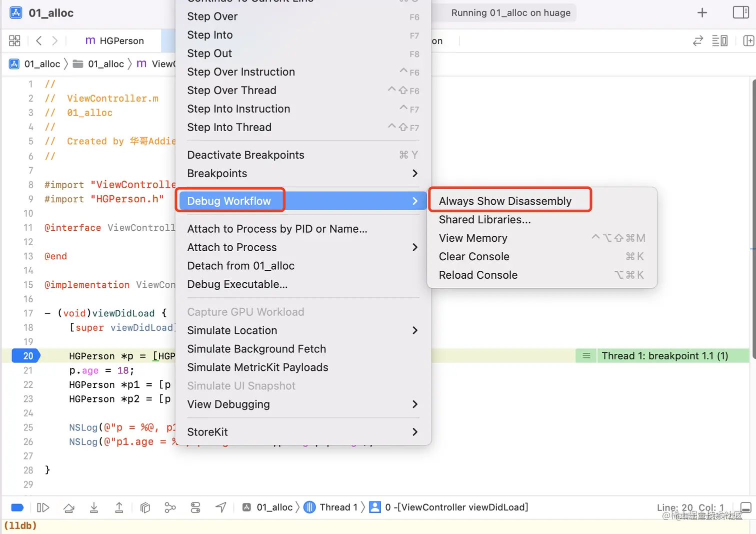Expand the Simulate Location submenu

[303, 331]
